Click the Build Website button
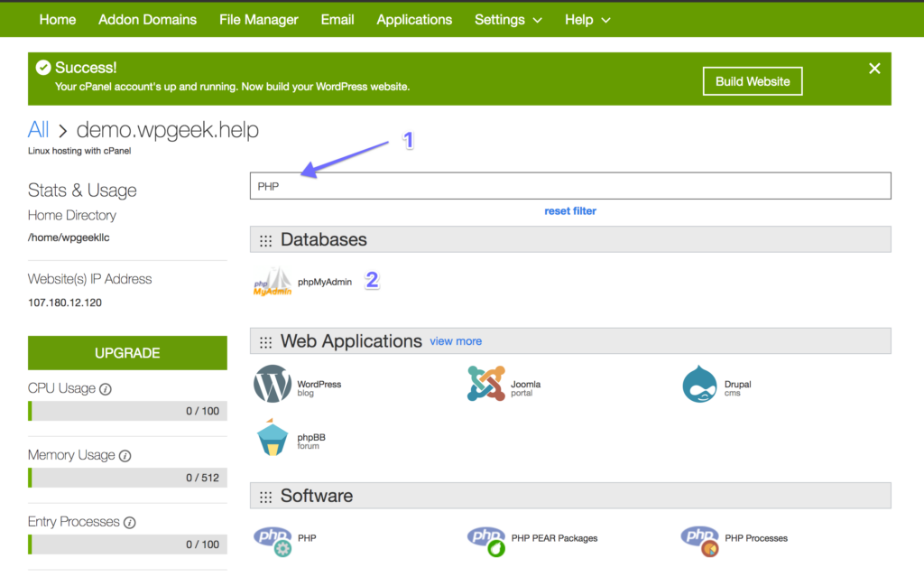Viewport: 924px width, 577px height. tap(753, 81)
